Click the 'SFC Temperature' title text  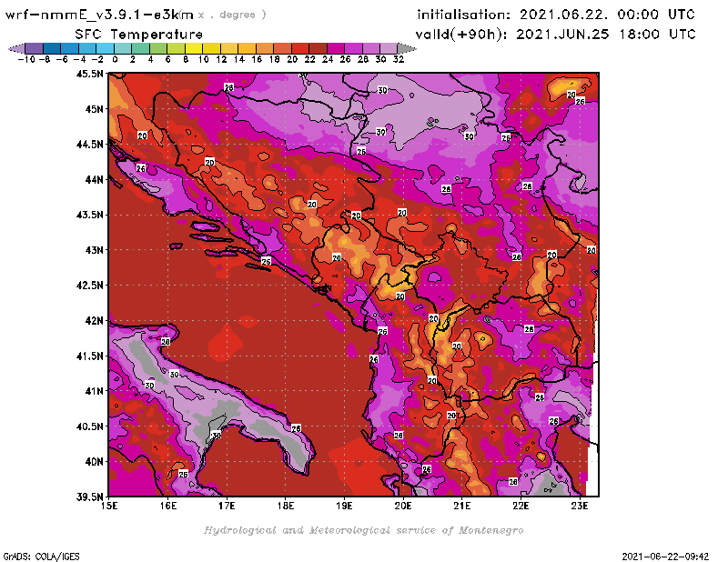click(139, 35)
